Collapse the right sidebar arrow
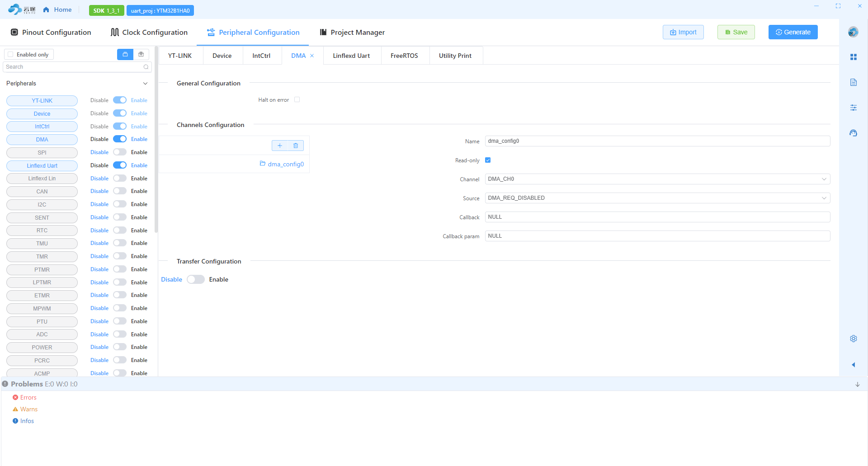This screenshot has width=868, height=466. click(x=854, y=365)
